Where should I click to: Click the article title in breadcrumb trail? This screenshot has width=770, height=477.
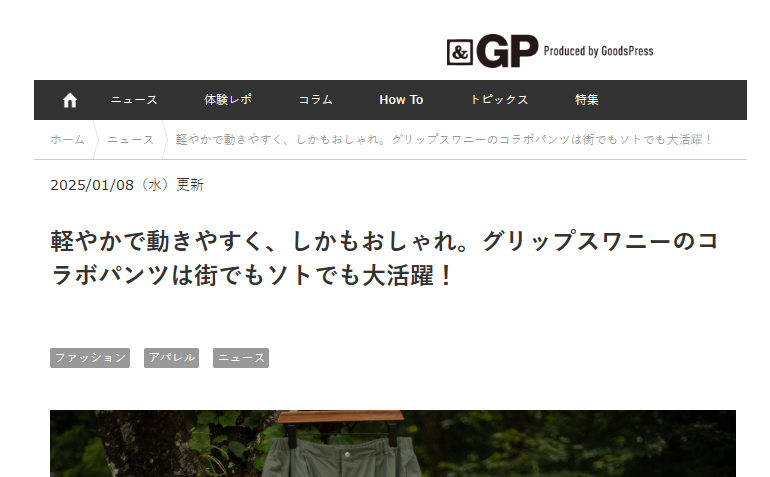444,140
